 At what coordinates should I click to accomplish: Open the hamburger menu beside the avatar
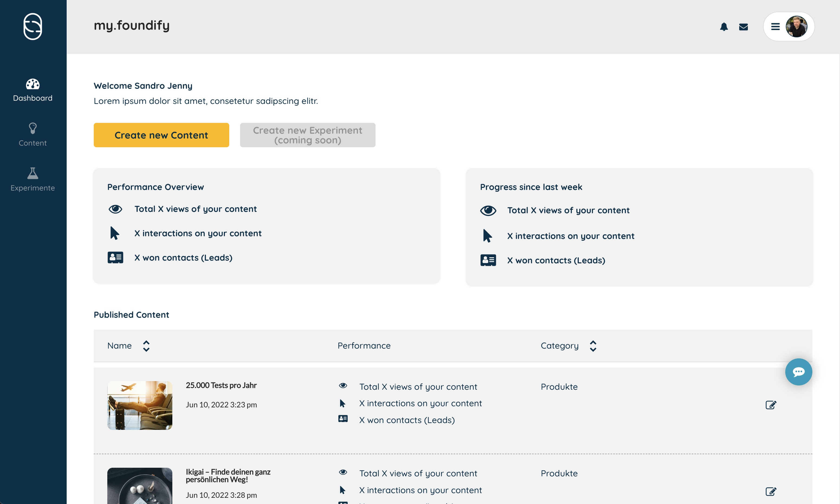tap(776, 27)
